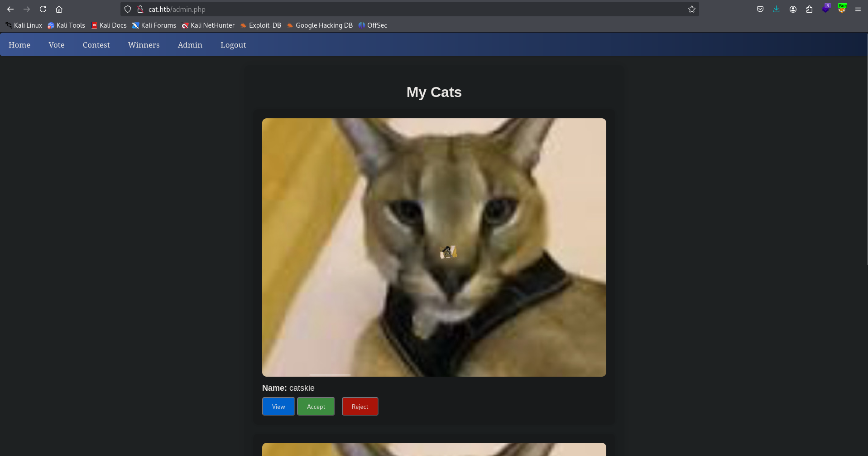Bookmark page with star icon

pos(692,9)
